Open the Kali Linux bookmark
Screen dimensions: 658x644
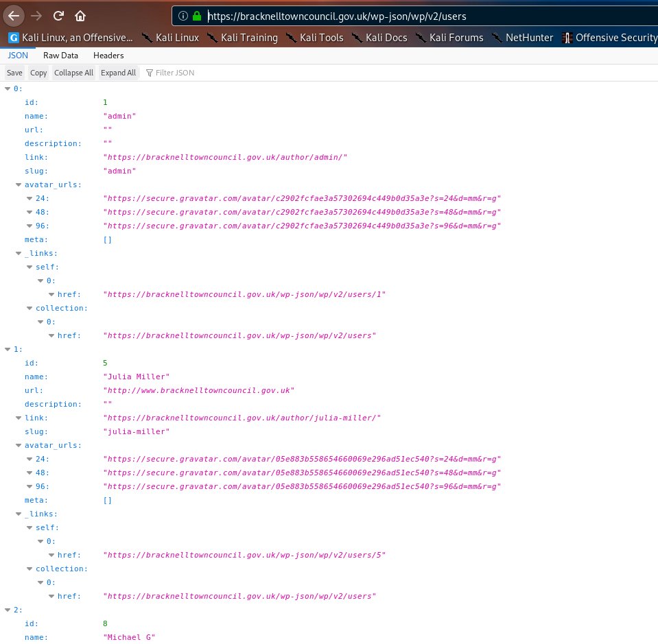coord(170,38)
